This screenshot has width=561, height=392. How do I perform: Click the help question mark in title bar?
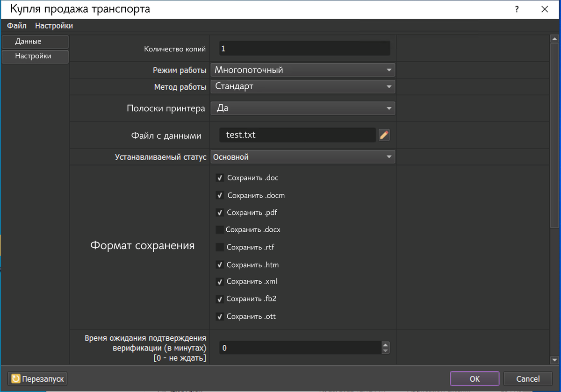tap(517, 9)
